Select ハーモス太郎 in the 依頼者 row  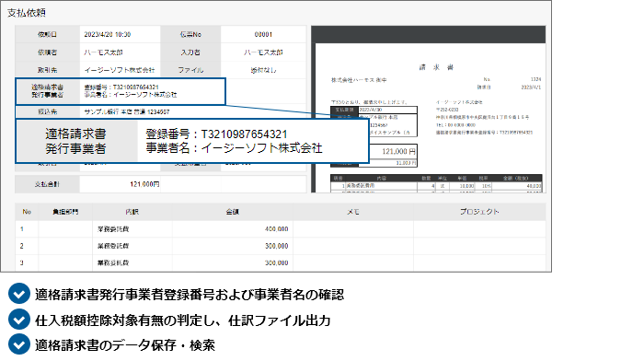[103, 52]
